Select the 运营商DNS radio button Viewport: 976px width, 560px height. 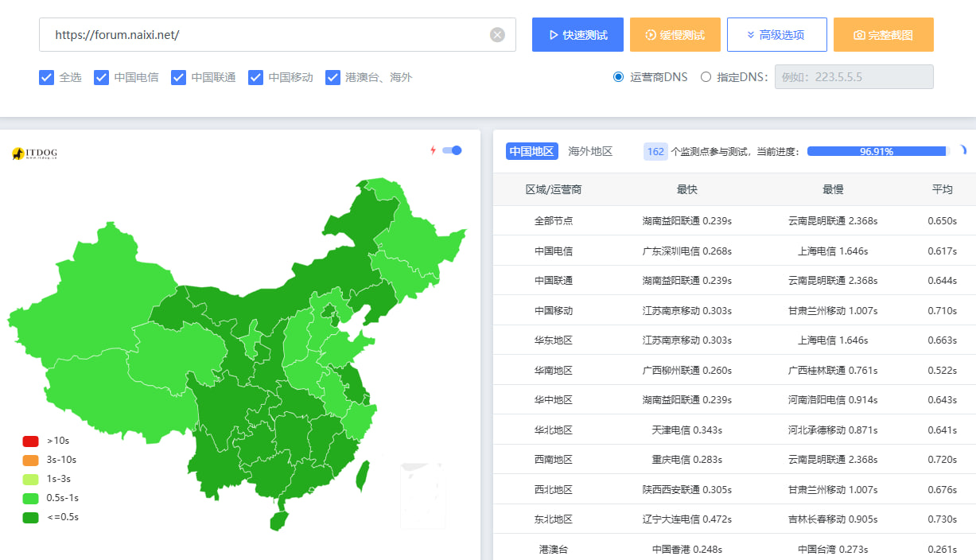[618, 77]
